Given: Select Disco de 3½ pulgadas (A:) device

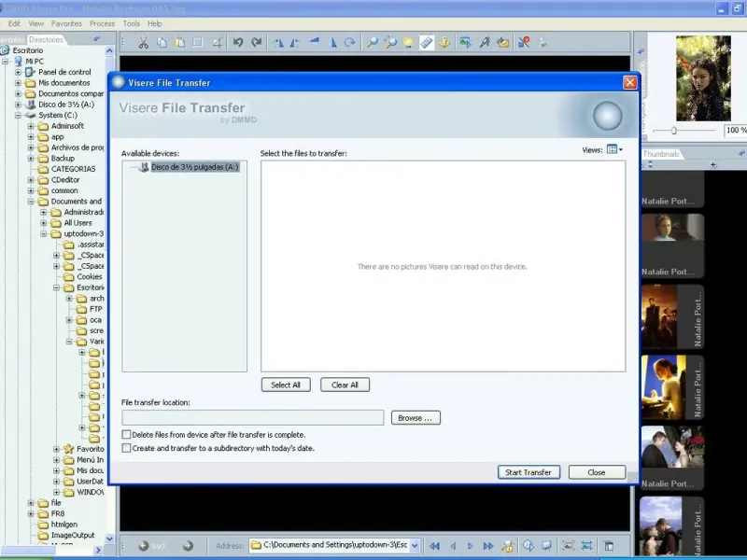Looking at the screenshot, I should point(195,167).
